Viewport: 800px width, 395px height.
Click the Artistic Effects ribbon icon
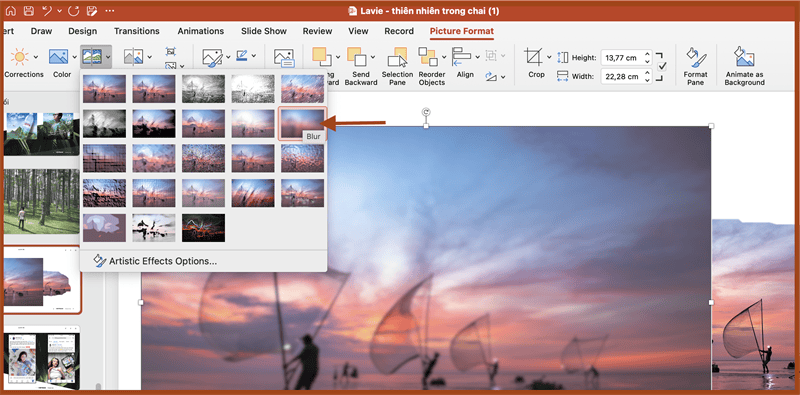coord(92,57)
